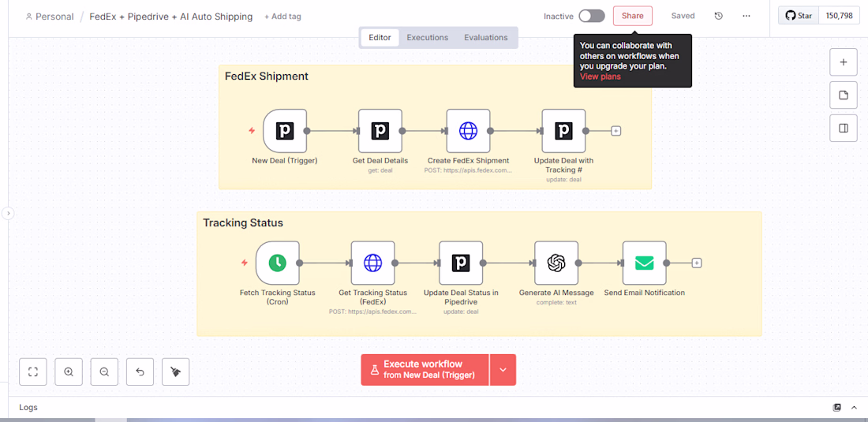868x422 pixels.
Task: Fit the canvas to view
Action: click(33, 372)
